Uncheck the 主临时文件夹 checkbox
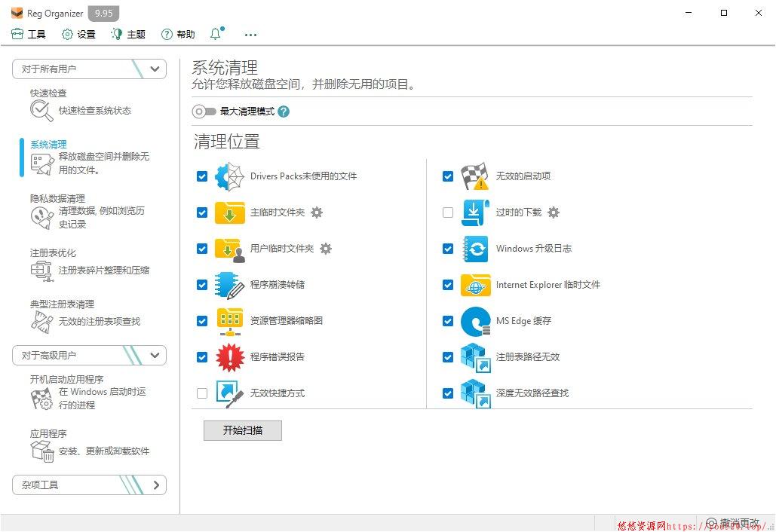The height and width of the screenshot is (532, 776). (x=202, y=212)
